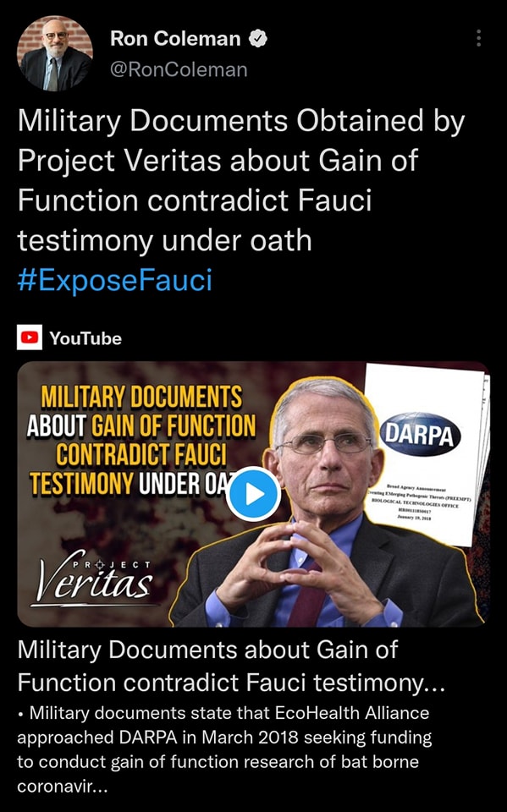Click the 'Function contradict Fauci testimony...' title line
This screenshot has width=507, height=812.
[231, 682]
